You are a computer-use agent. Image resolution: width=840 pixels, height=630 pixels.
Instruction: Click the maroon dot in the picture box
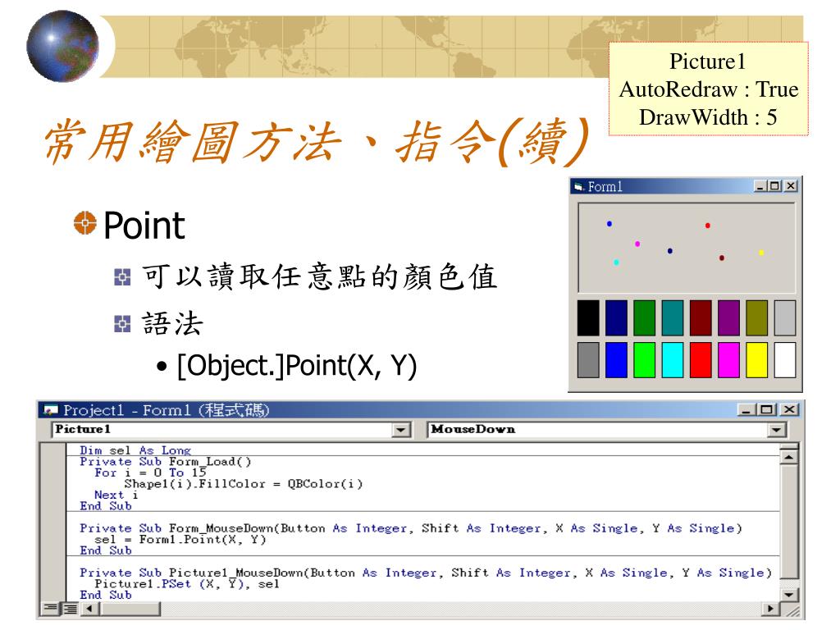coord(722,258)
